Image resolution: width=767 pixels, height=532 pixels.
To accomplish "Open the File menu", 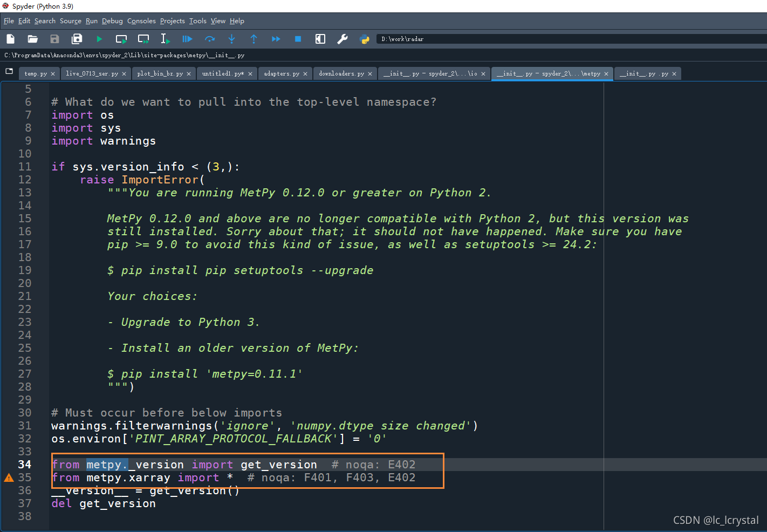I will 9,21.
